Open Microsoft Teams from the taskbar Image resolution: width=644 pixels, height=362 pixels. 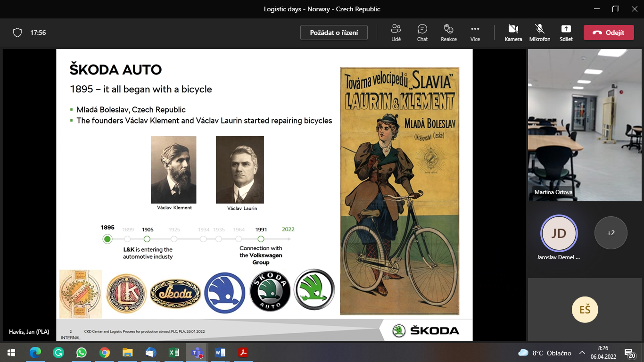[x=197, y=353]
